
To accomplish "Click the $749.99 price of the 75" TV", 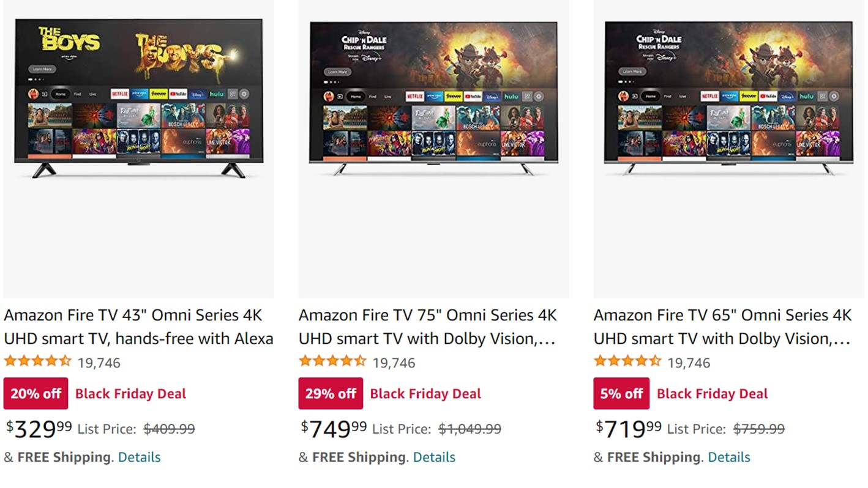I will pyautogui.click(x=334, y=429).
